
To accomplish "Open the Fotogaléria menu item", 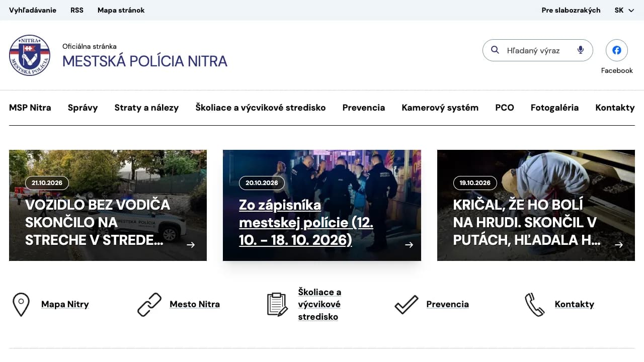I will click(554, 108).
